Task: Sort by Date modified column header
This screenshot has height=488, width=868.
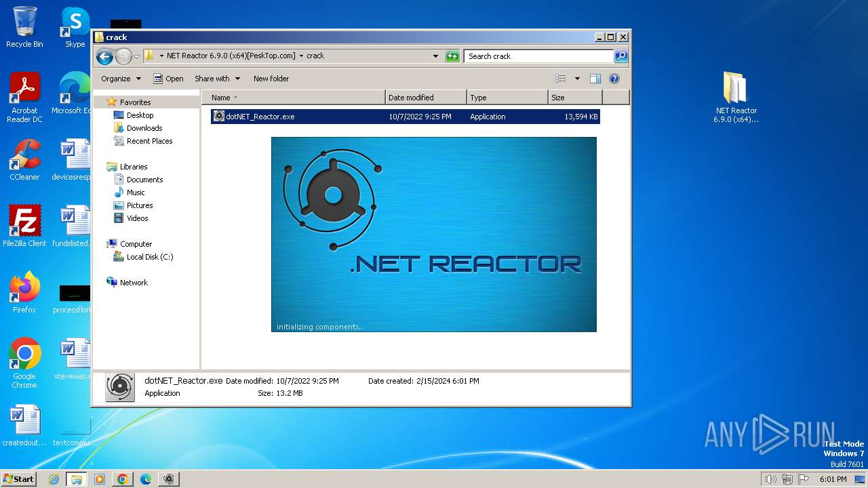Action: click(x=426, y=98)
